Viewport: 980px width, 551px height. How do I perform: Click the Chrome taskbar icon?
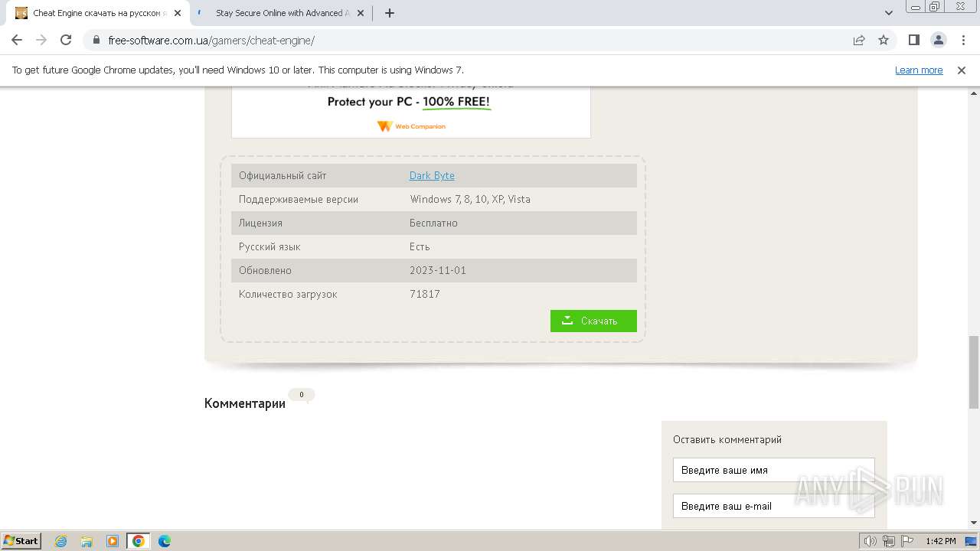[139, 541]
